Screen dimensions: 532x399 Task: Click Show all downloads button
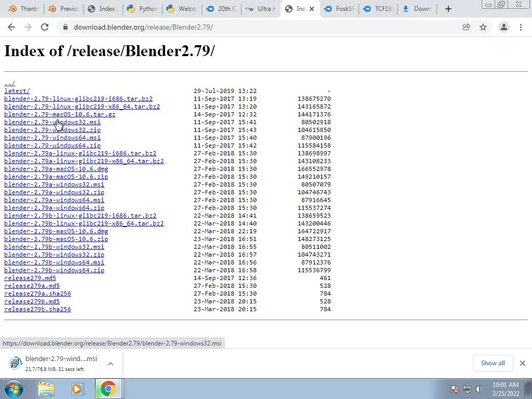click(x=493, y=363)
